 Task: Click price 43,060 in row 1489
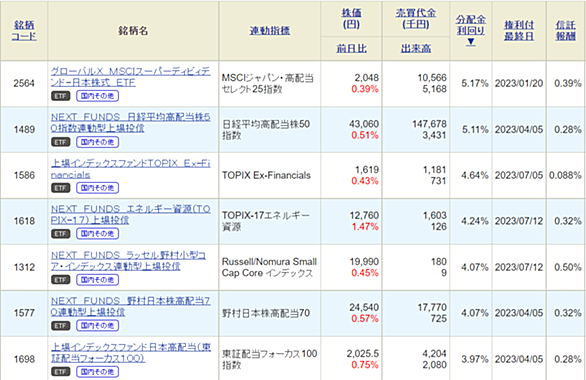tap(364, 124)
